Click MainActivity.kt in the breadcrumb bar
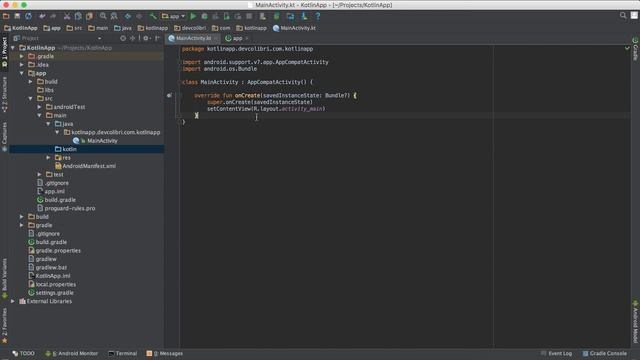Image resolution: width=640 pixels, height=360 pixels. tap(294, 28)
